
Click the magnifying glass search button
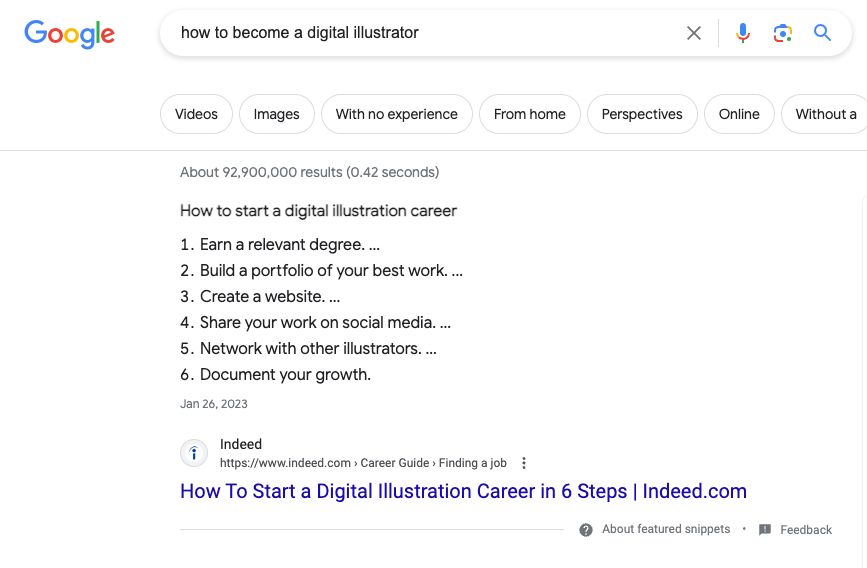click(x=822, y=33)
